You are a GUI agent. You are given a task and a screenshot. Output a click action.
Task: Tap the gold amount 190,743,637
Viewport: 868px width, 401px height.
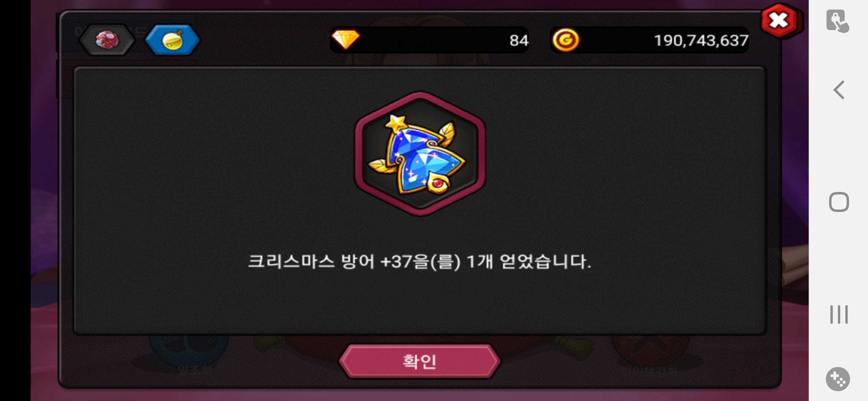coord(701,40)
